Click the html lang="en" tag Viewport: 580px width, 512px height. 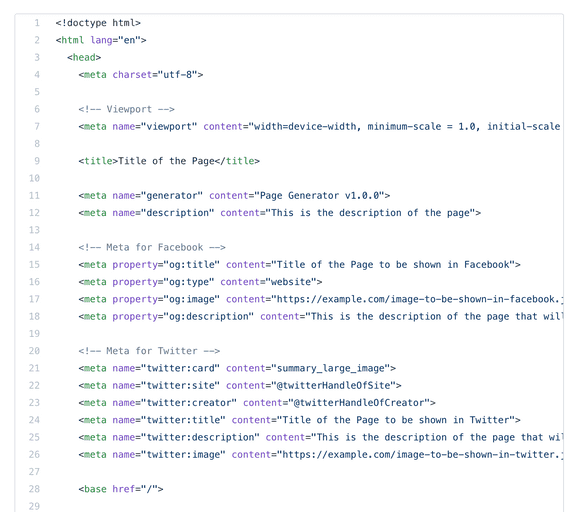(101, 40)
